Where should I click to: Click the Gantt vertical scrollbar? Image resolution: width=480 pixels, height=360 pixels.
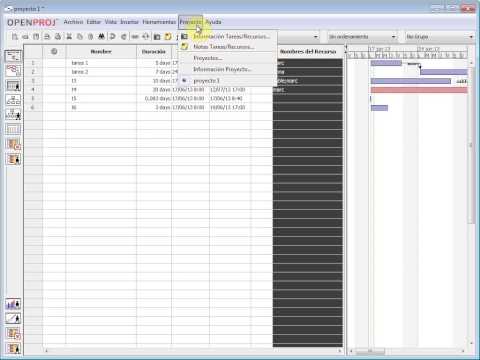(471, 203)
